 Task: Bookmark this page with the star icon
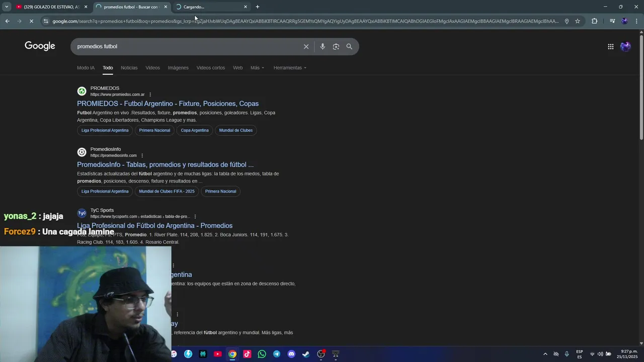click(578, 21)
